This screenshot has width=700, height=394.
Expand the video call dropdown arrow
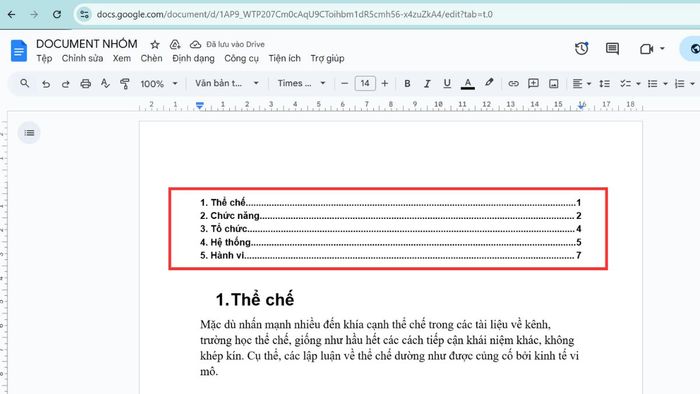point(662,49)
